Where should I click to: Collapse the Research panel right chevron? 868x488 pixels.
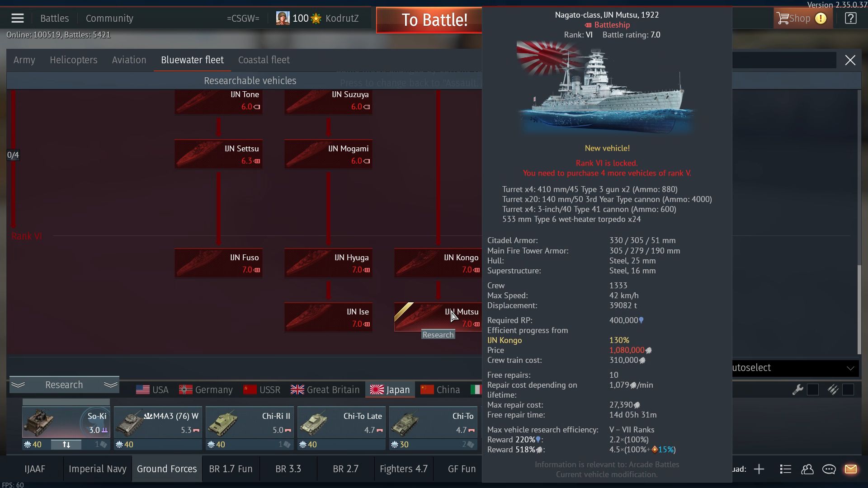[111, 385]
